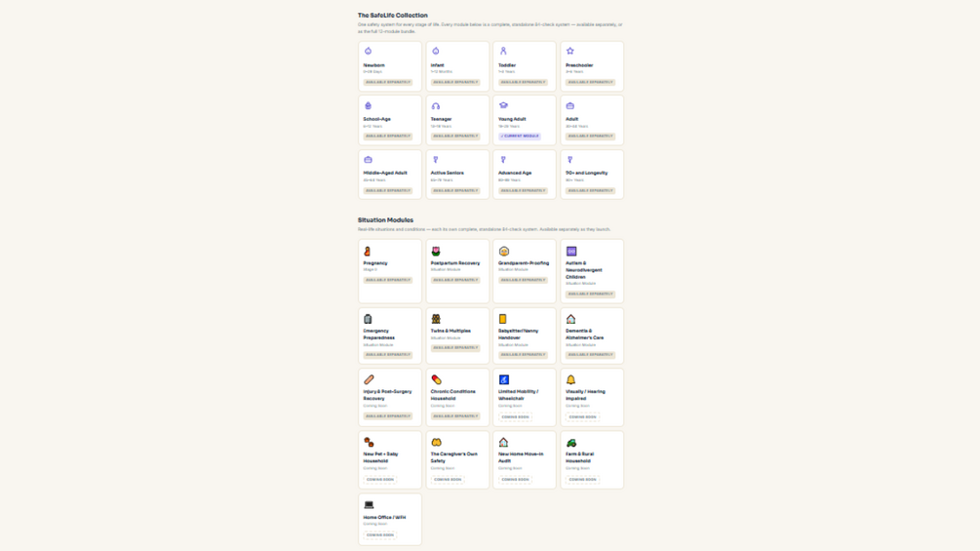Click the "90+ and Longevity" card title

pos(587,173)
